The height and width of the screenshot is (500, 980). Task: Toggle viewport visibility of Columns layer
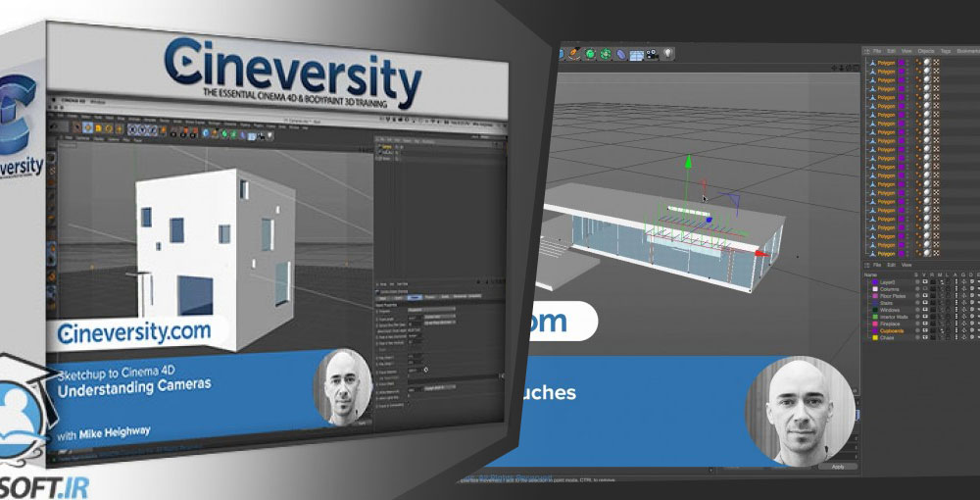click(x=925, y=289)
